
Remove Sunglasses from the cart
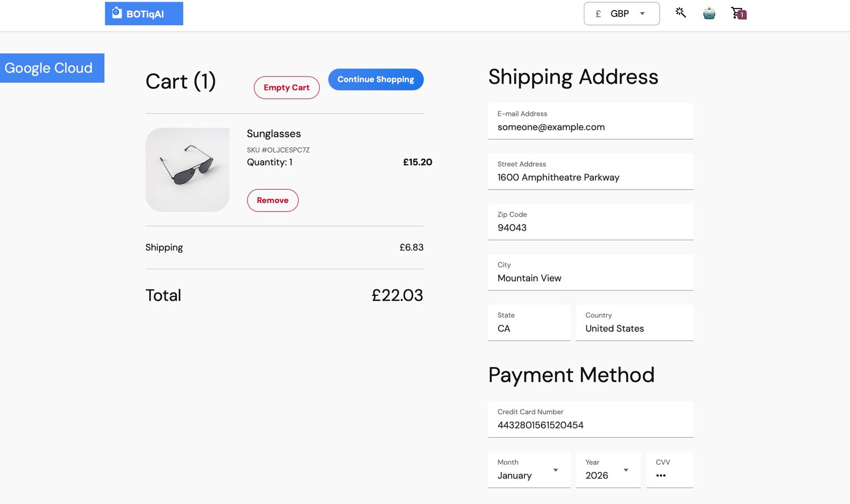point(273,200)
